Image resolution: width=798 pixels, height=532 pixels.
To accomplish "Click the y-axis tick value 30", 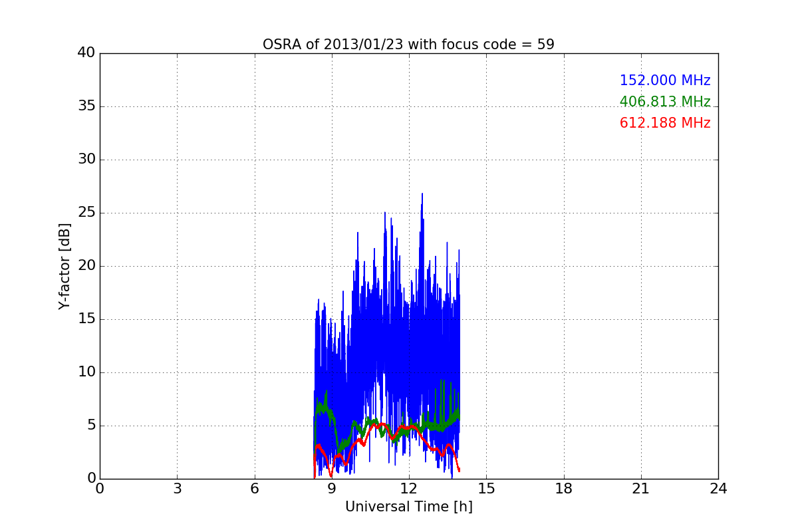I will coord(86,160).
